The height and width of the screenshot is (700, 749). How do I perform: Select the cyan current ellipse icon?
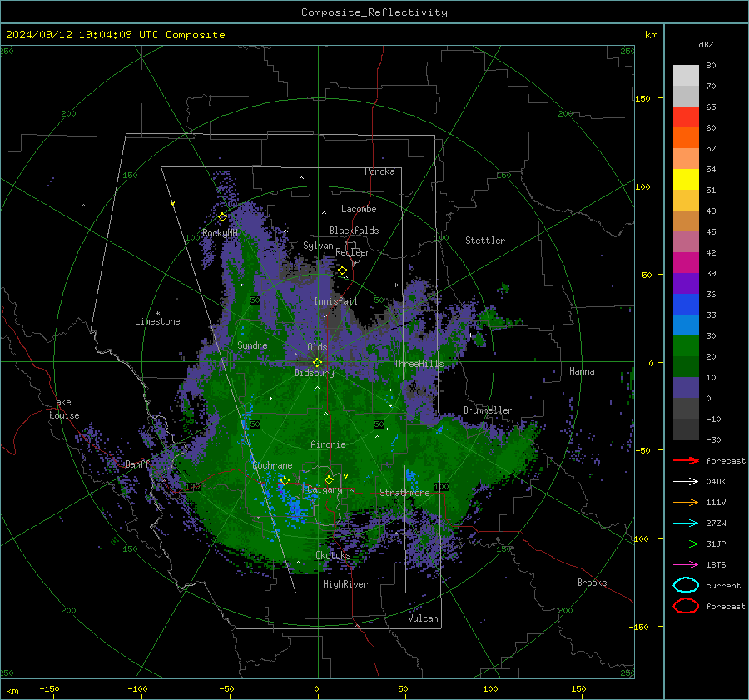(686, 585)
